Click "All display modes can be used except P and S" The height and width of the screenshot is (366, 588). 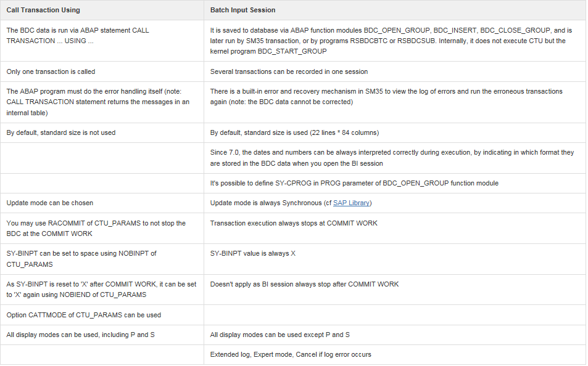pyautogui.click(x=280, y=334)
